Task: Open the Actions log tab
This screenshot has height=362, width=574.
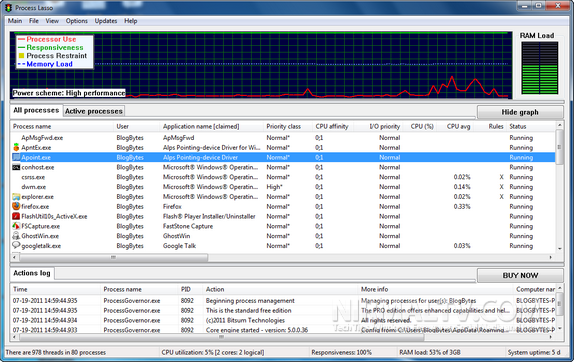Action: (32, 273)
